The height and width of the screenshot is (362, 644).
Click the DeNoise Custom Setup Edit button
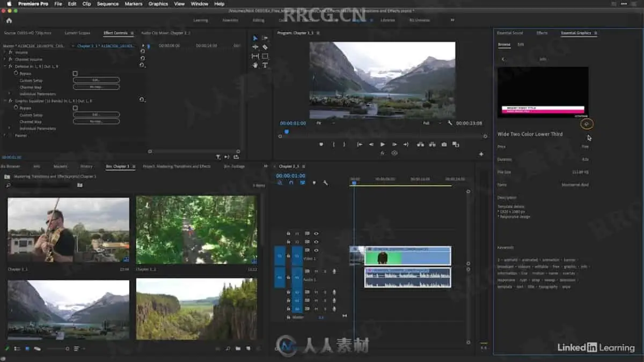tap(96, 80)
